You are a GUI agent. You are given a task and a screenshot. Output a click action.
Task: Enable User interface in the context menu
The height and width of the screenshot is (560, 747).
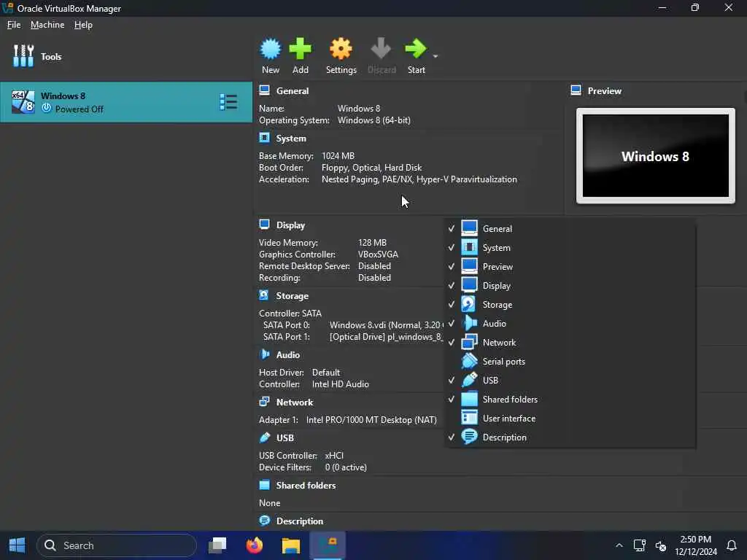click(570, 419)
